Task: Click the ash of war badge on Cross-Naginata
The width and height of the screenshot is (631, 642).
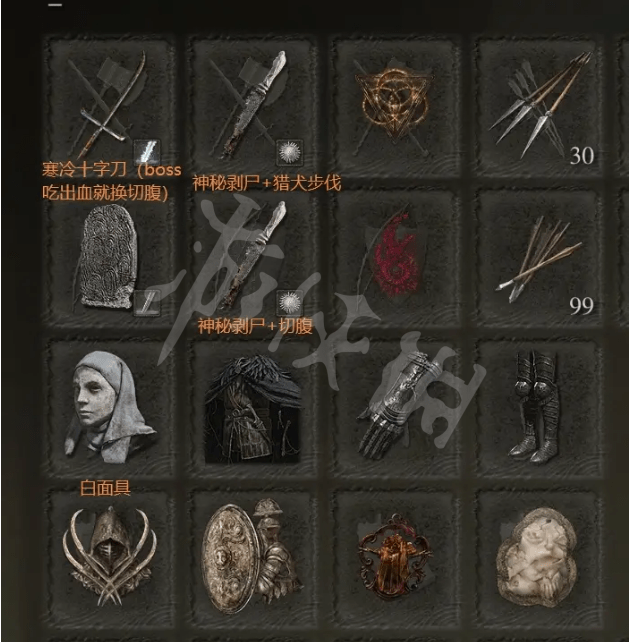Action: 147,151
